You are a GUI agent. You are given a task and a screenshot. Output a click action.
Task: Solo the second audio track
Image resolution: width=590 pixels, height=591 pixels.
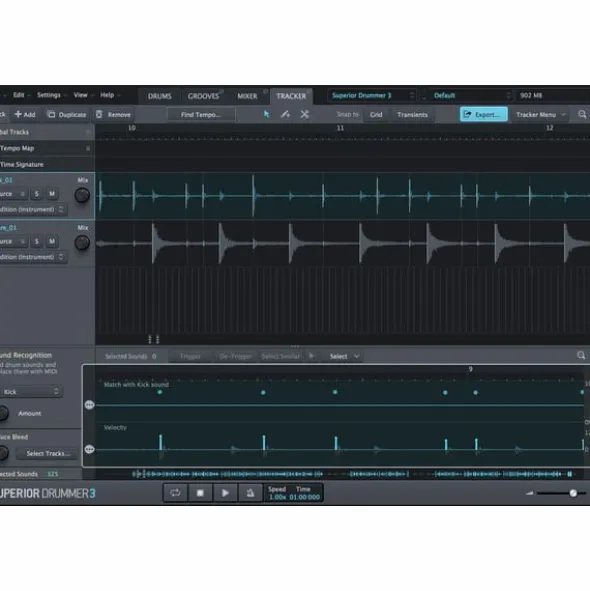coord(37,241)
